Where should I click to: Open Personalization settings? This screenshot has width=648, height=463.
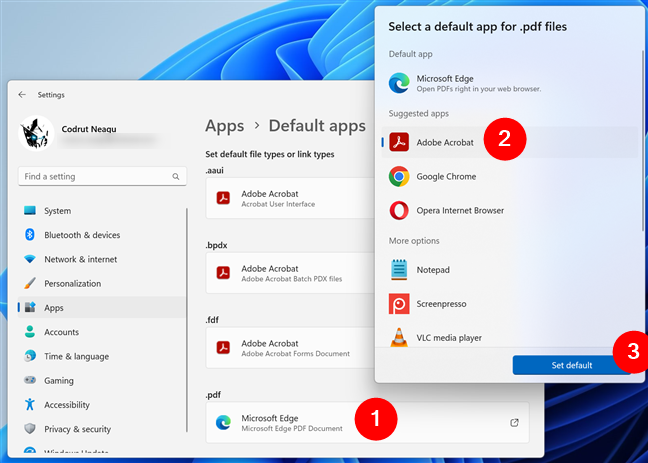tap(102, 283)
